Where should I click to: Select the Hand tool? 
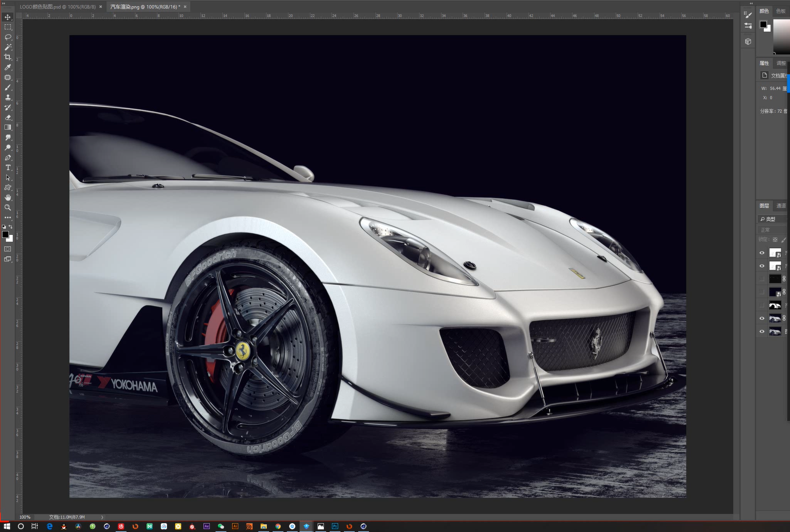(x=8, y=197)
